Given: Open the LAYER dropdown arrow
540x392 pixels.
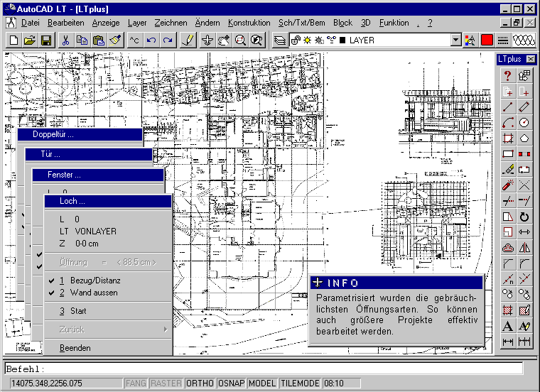Looking at the screenshot, I should [x=455, y=40].
